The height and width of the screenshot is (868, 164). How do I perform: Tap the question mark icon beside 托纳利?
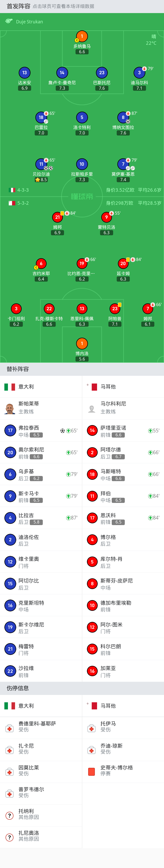10,816
